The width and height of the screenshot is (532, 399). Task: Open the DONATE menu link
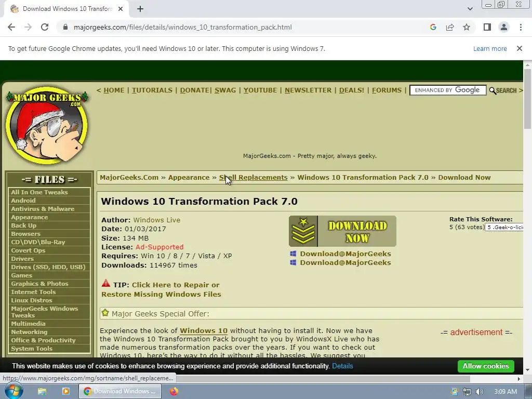tap(194, 90)
